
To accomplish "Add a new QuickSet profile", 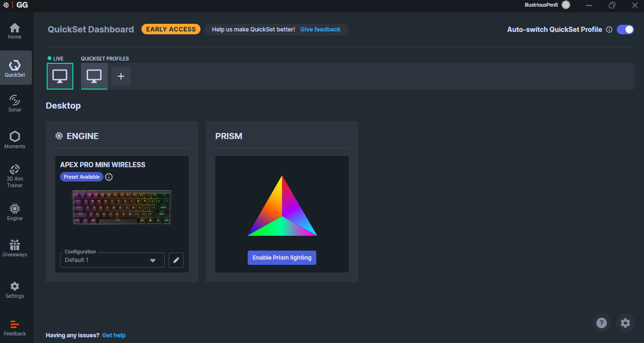I will tap(121, 76).
